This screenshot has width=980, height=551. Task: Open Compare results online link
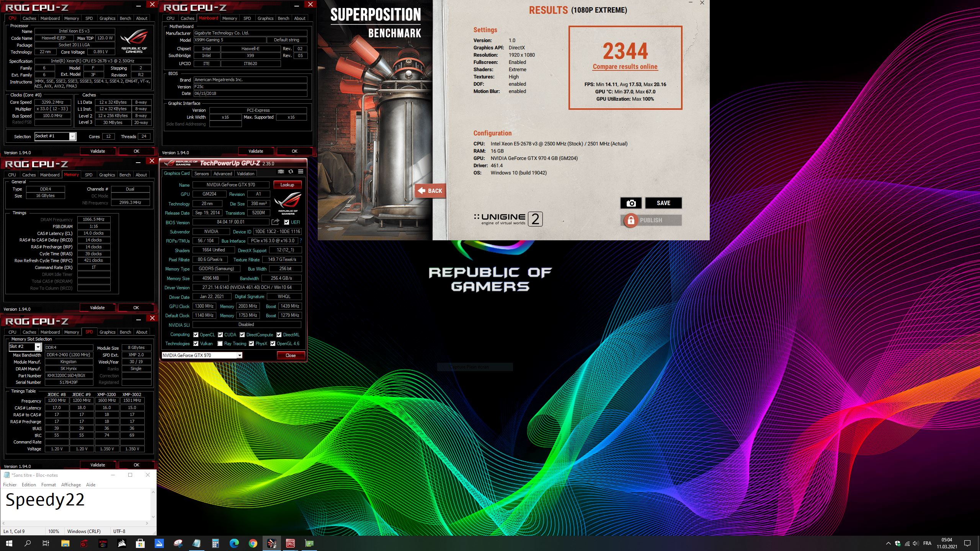pyautogui.click(x=625, y=67)
